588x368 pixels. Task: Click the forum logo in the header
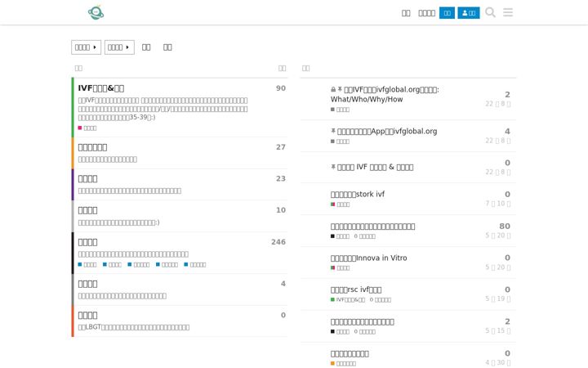pos(96,13)
